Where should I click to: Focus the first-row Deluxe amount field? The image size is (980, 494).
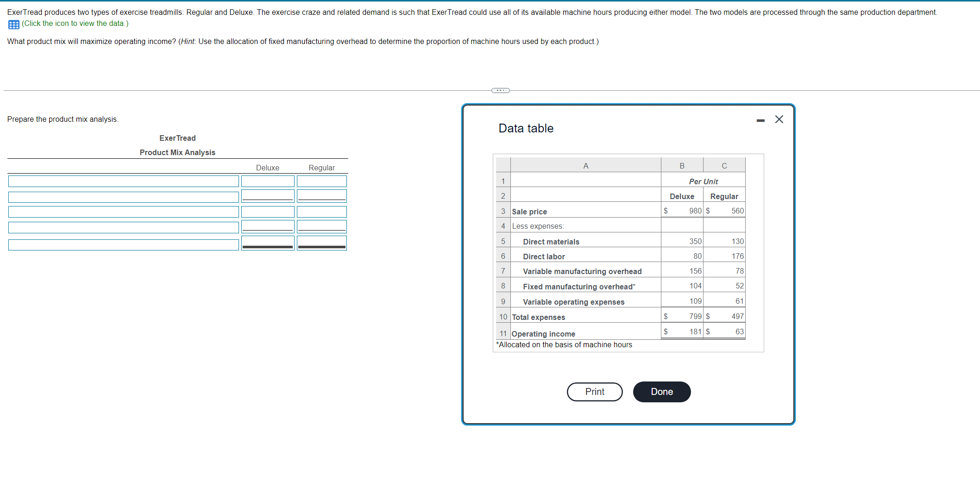(268, 181)
